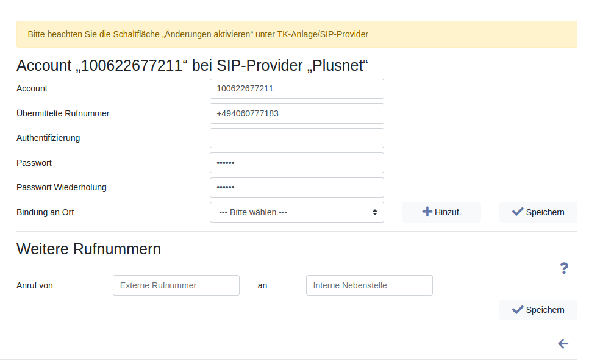Screen dimensions: 589x364
Task: Select the Interne Nebenstelle input
Action: (x=369, y=285)
